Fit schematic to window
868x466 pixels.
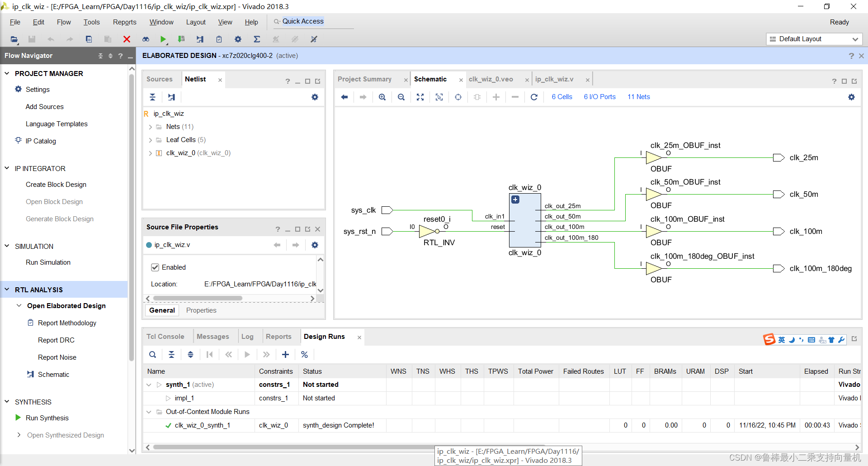click(x=420, y=97)
